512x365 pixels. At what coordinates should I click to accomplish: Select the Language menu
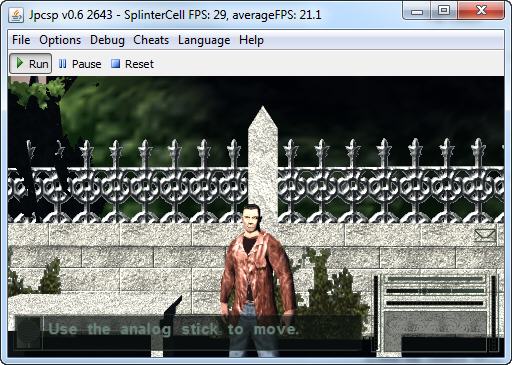pos(204,40)
